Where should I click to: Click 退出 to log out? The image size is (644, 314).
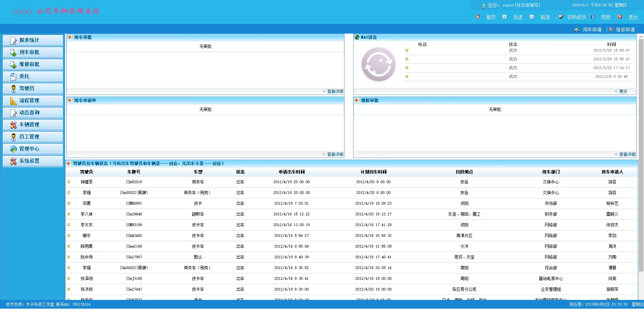click(x=633, y=17)
